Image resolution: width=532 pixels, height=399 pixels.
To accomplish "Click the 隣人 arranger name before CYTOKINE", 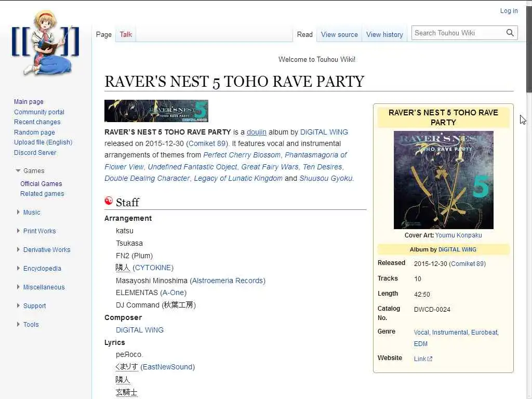I will 123,268.
